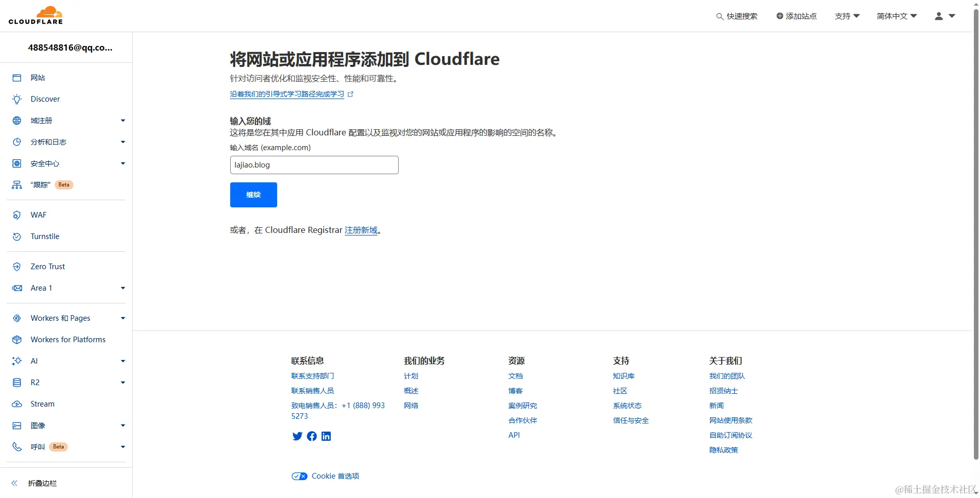Image resolution: width=980 pixels, height=498 pixels.
Task: Click the page vertical scrollbar
Action: pos(976,235)
